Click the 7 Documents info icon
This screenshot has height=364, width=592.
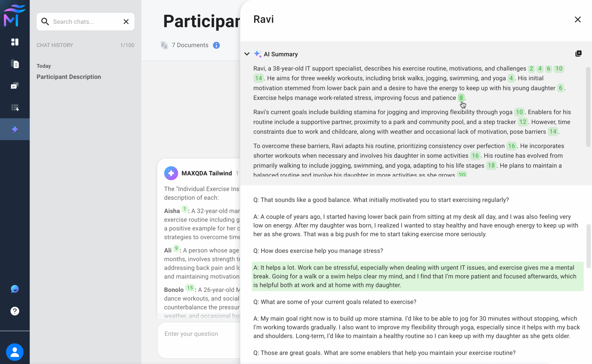click(x=216, y=45)
